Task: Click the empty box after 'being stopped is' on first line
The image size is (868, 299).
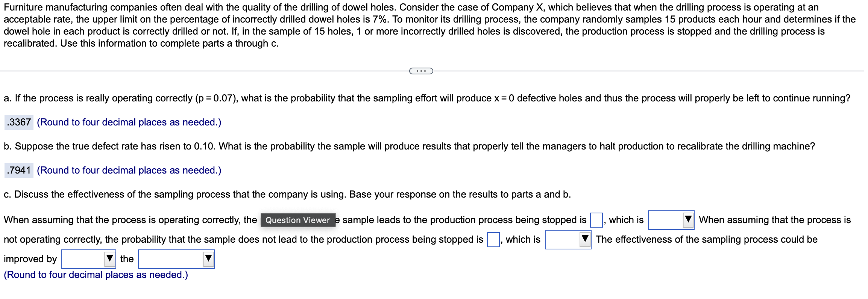Action: pos(596,220)
